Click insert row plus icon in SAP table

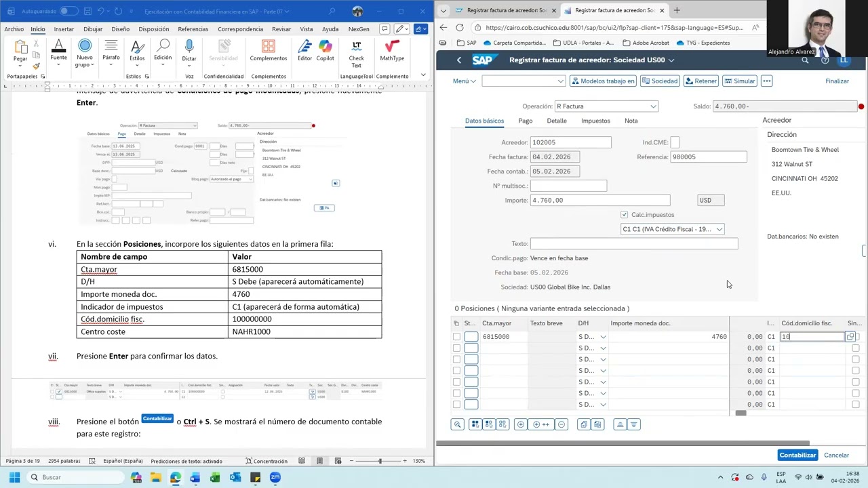point(521,424)
